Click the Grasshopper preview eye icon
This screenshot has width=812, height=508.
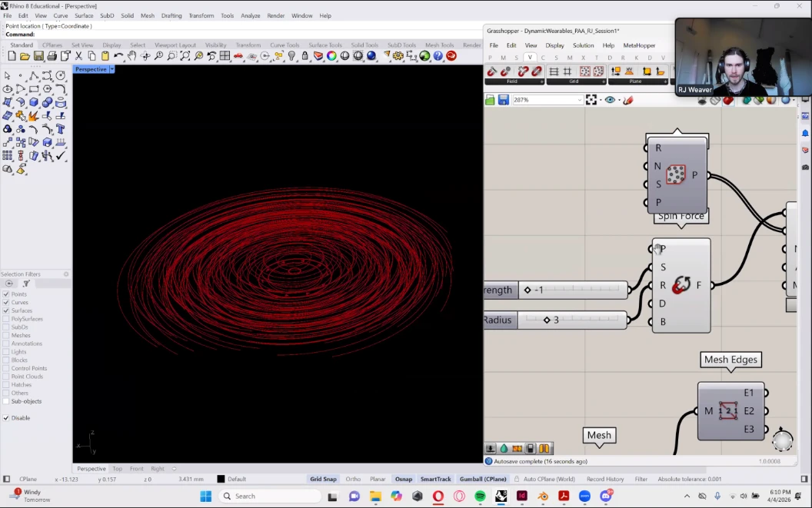(611, 100)
